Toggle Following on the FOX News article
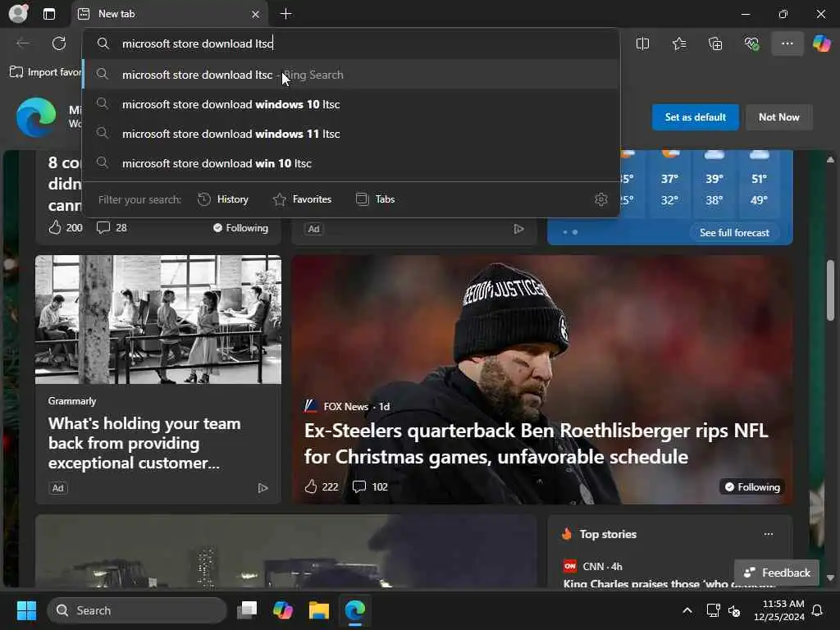This screenshot has width=840, height=630. (752, 487)
